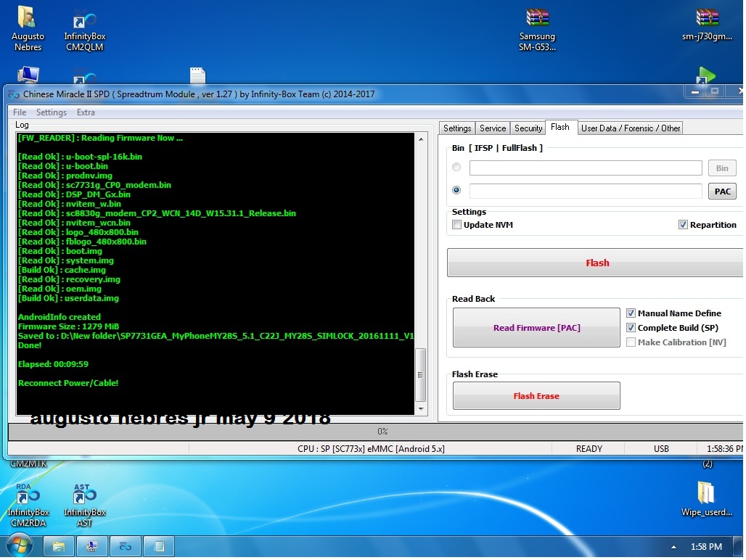The image size is (746, 560).
Task: Click second taskbar icon after Explorer
Action: click(92, 546)
